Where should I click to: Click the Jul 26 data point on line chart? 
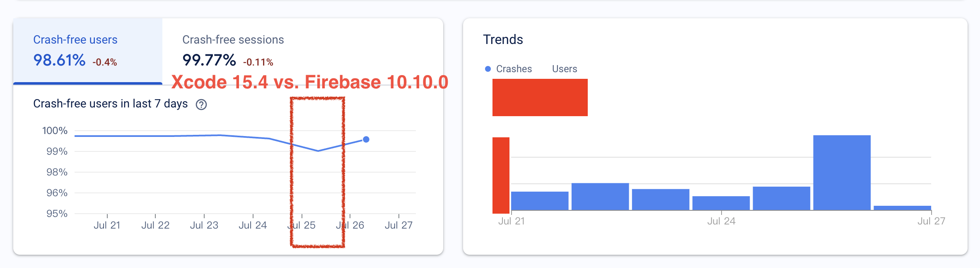(x=366, y=139)
